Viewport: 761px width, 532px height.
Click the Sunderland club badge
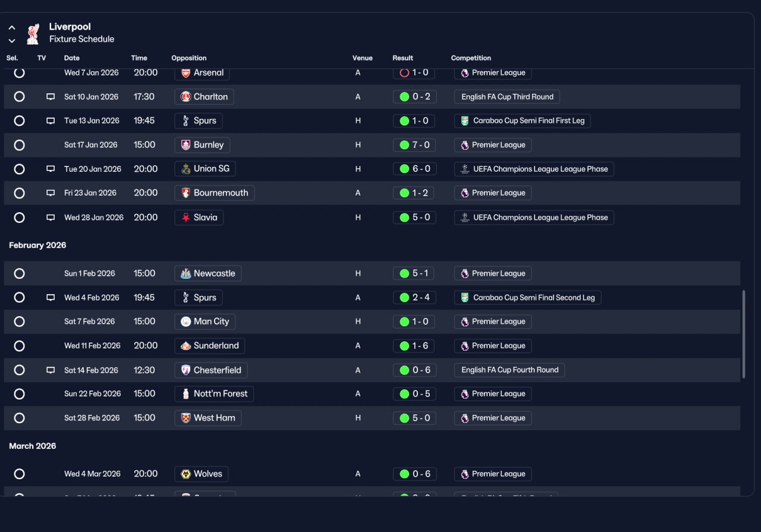click(186, 346)
